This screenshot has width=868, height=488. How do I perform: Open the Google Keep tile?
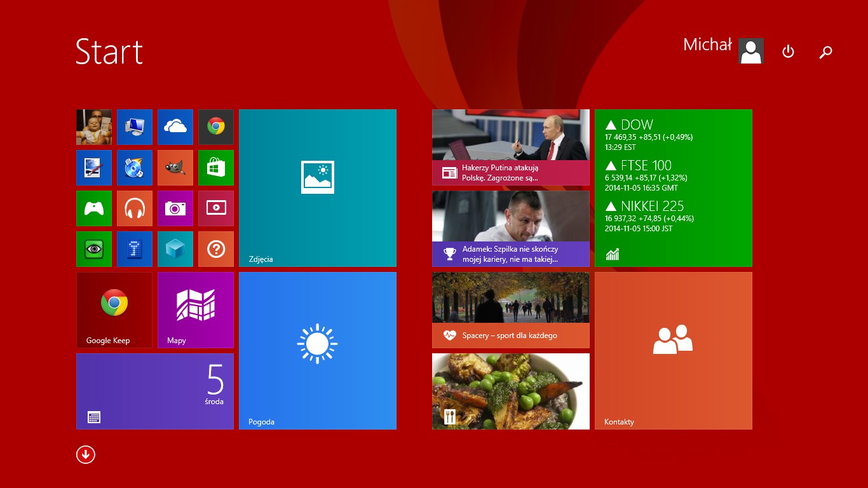click(114, 310)
